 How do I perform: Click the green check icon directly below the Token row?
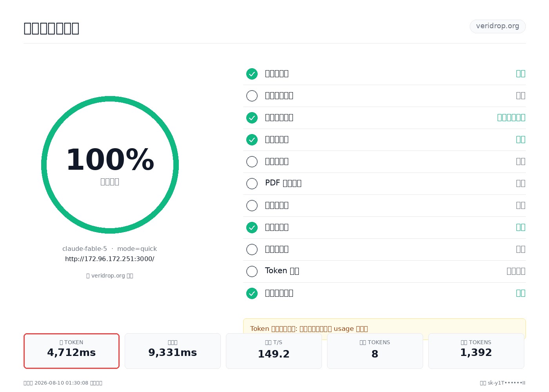[252, 293]
